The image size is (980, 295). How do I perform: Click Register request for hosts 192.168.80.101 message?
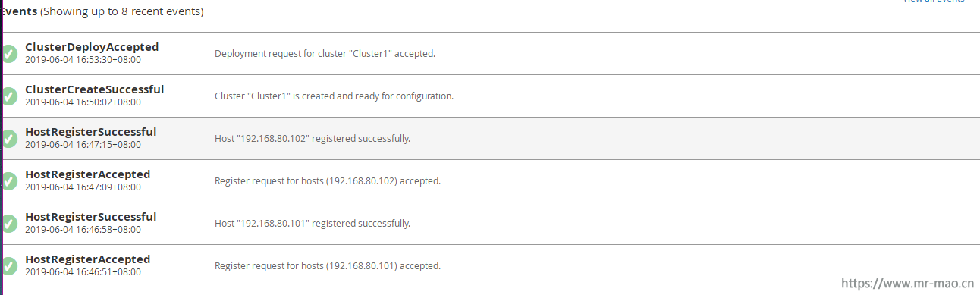328,266
